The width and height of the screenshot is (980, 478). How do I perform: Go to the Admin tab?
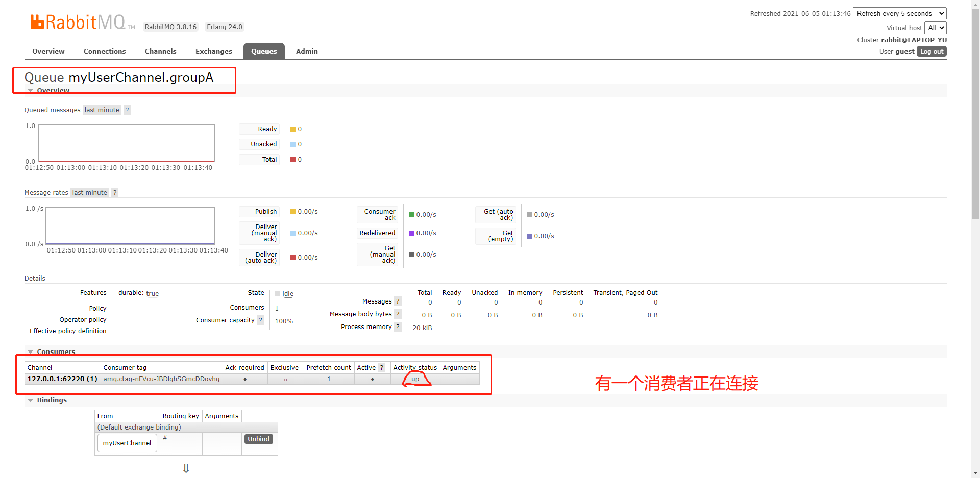(307, 51)
